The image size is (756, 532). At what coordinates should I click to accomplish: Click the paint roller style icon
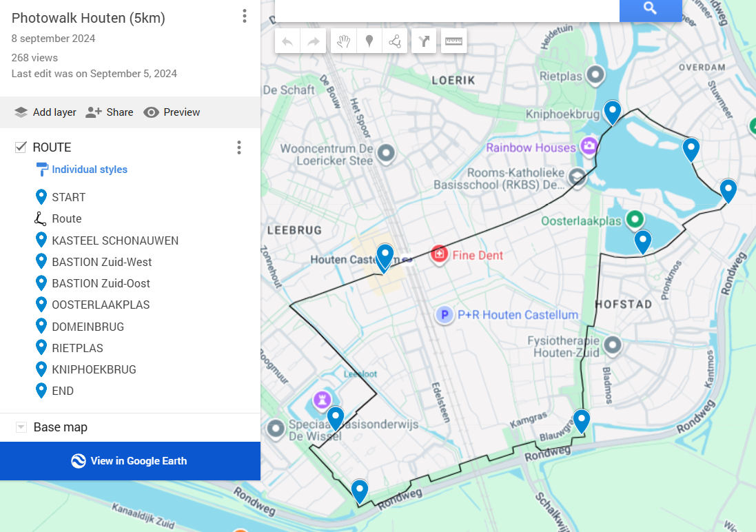pos(42,170)
